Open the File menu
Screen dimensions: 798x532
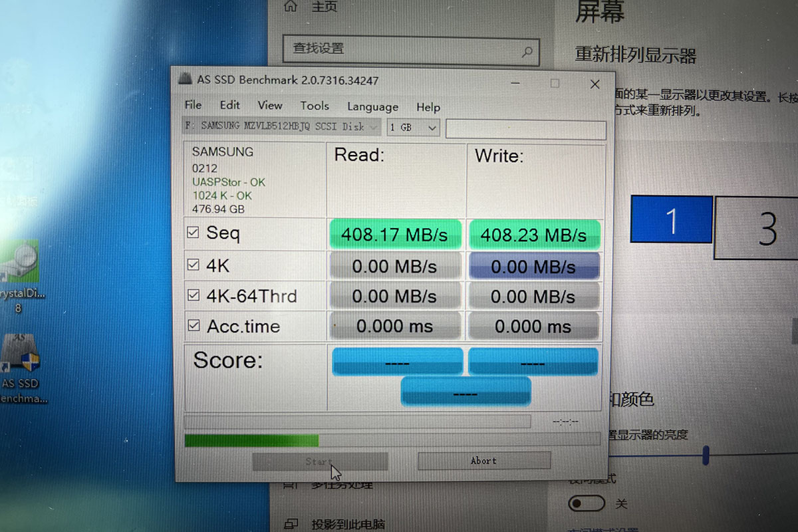pyautogui.click(x=193, y=105)
